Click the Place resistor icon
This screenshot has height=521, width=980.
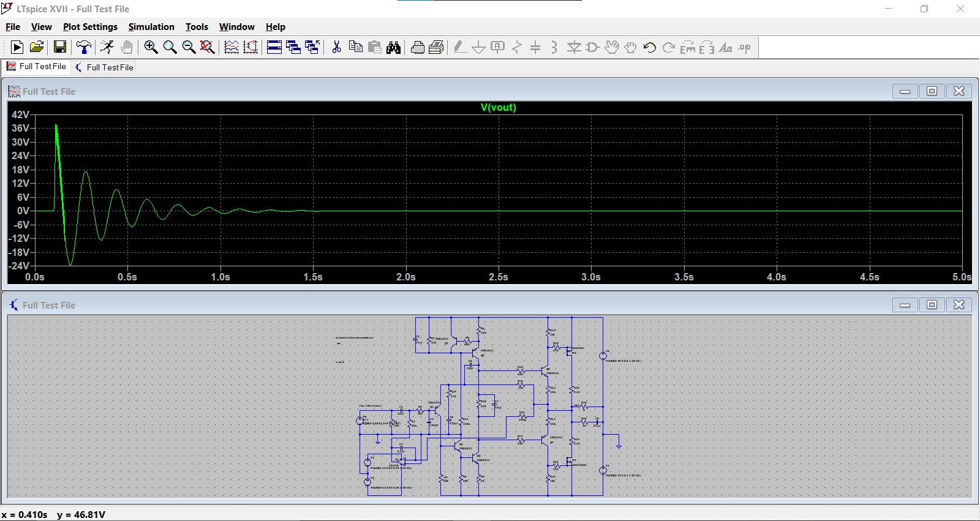click(x=517, y=47)
